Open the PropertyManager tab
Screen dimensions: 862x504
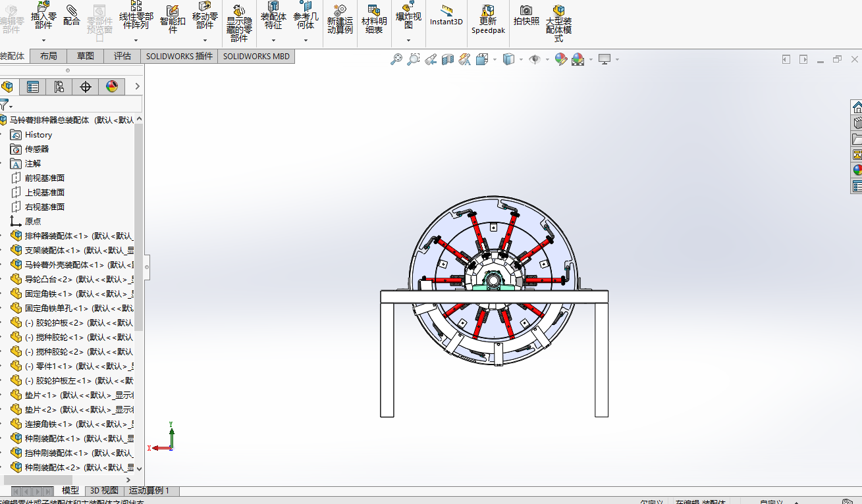point(32,87)
